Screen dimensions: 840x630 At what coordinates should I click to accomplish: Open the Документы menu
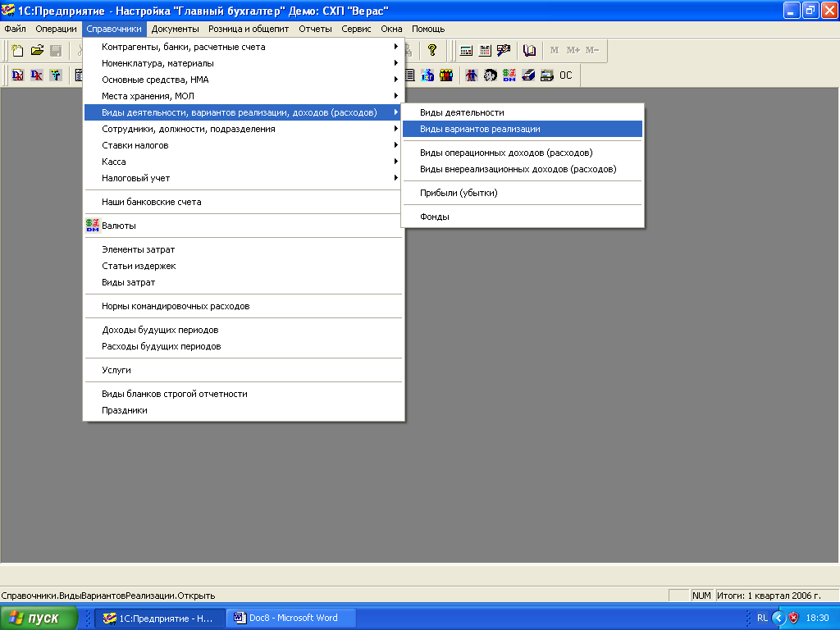pyautogui.click(x=176, y=29)
